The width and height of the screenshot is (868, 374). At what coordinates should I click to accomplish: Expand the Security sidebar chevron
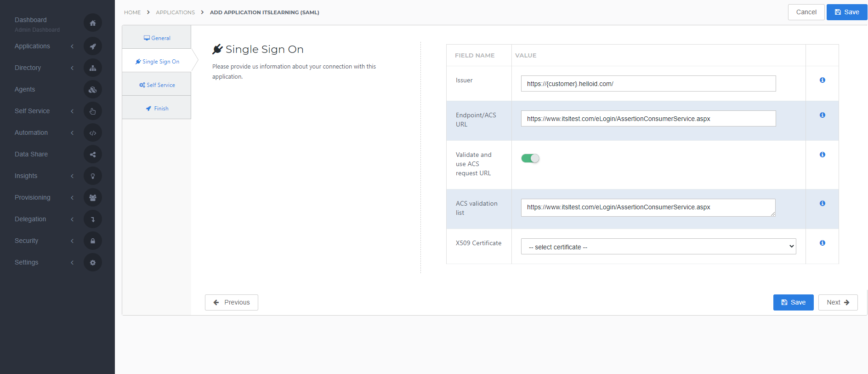(72, 241)
